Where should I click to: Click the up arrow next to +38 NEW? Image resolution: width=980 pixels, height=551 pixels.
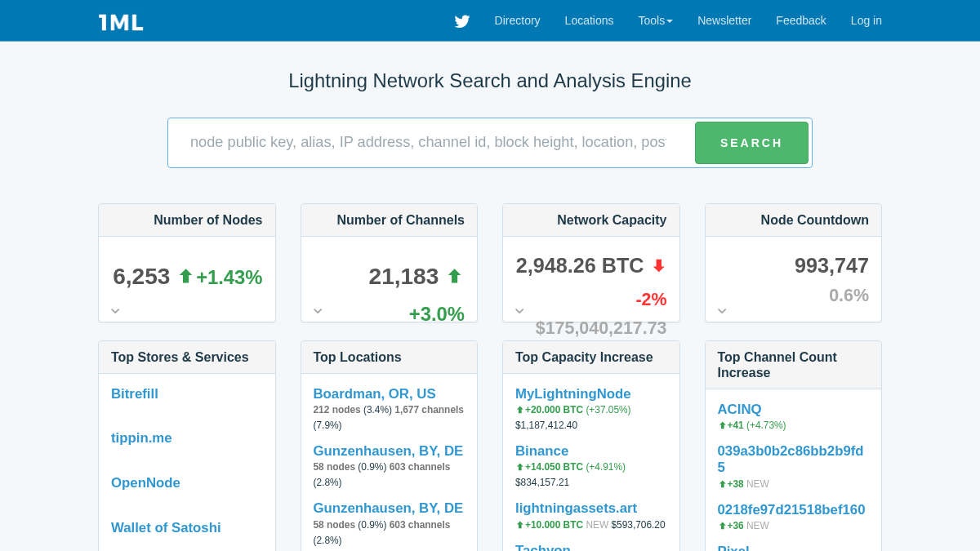tap(722, 485)
